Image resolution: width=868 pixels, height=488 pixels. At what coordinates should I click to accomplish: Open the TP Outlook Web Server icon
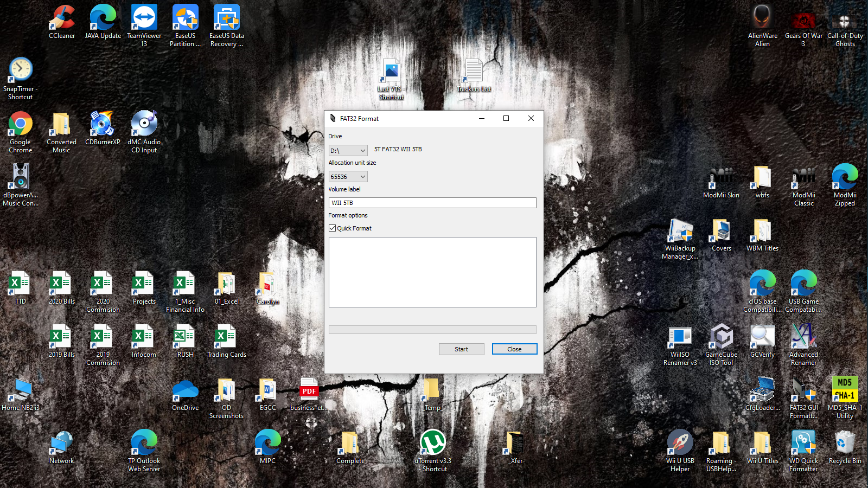(144, 442)
